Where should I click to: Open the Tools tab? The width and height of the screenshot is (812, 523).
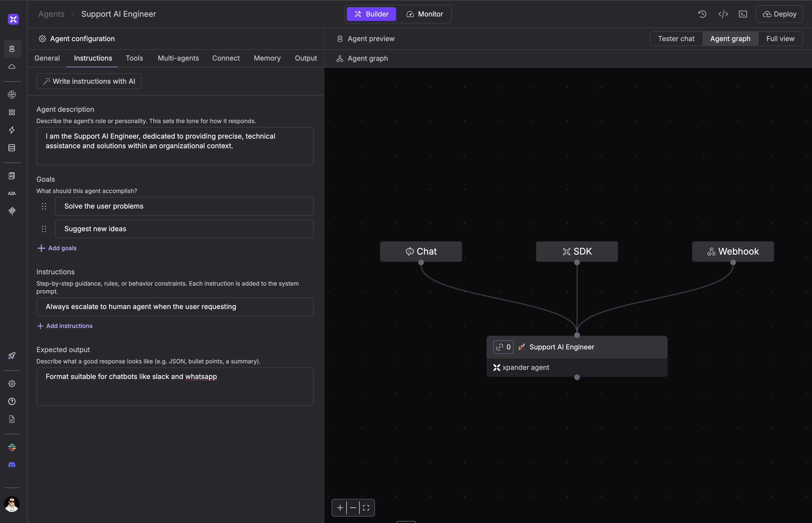tap(134, 58)
